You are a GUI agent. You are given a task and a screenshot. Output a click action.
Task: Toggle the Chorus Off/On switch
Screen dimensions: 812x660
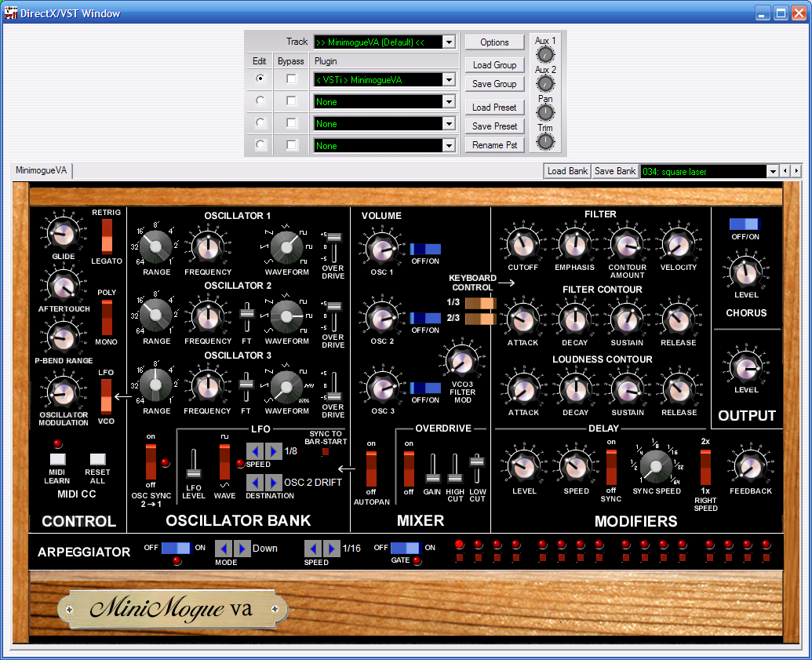(x=745, y=224)
